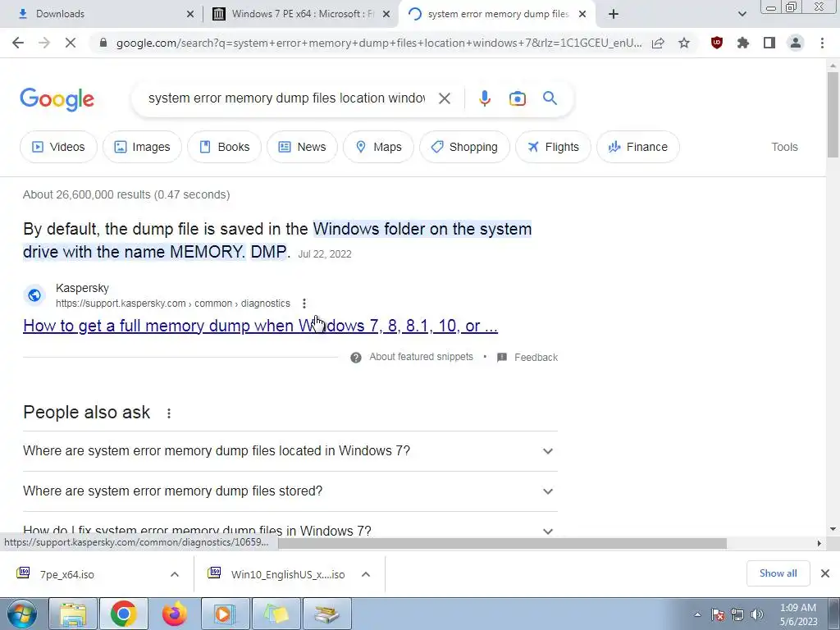Open 7pe_x64.iso download options arrow
840x630 pixels.
click(175, 574)
